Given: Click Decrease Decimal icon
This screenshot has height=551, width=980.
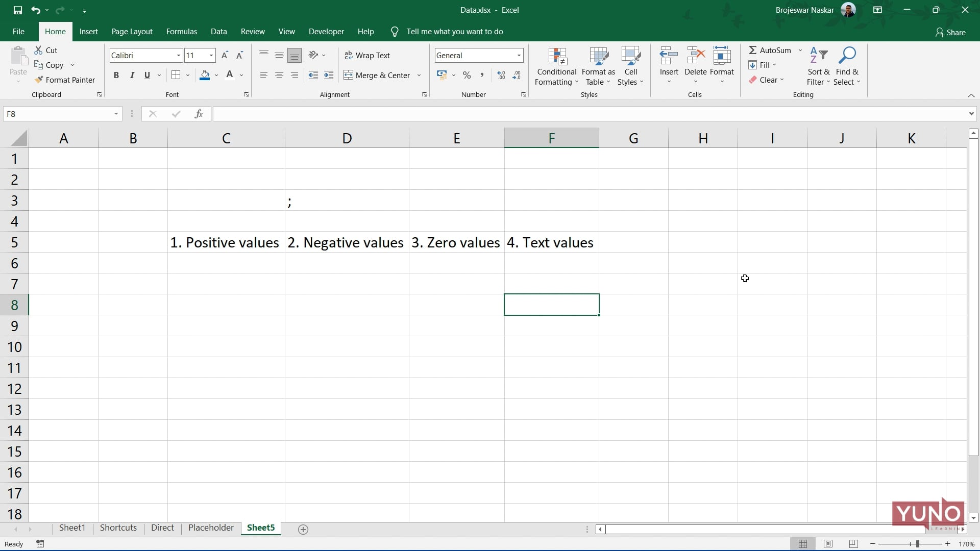Looking at the screenshot, I should (x=517, y=75).
